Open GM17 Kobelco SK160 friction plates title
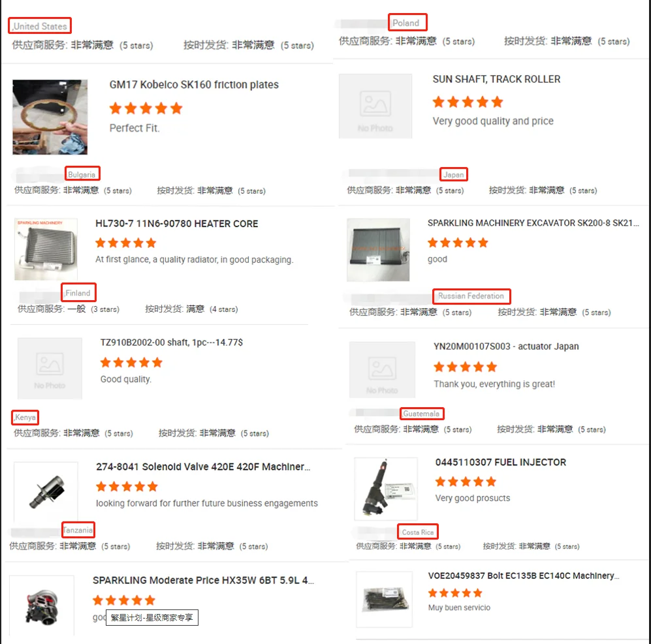The width and height of the screenshot is (651, 644). [x=194, y=85]
